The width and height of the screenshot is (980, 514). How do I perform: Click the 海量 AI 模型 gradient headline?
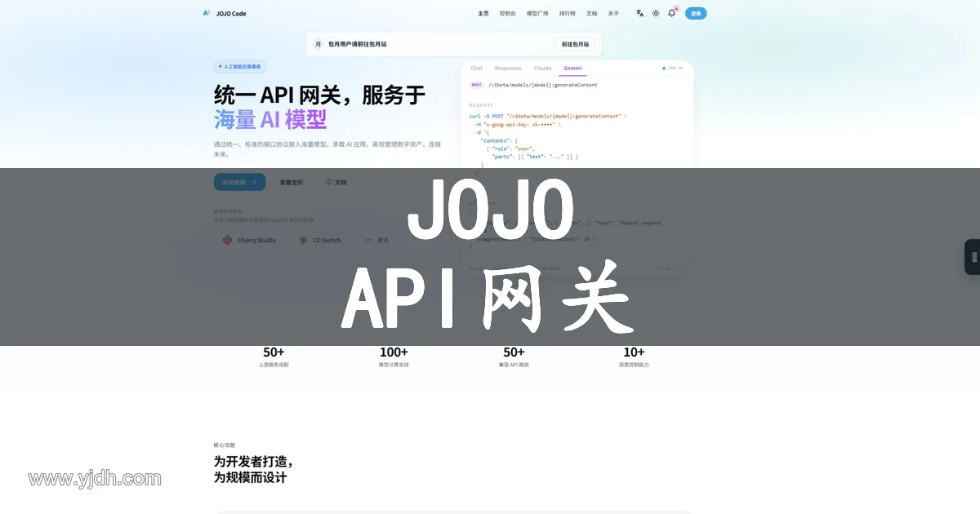270,120
